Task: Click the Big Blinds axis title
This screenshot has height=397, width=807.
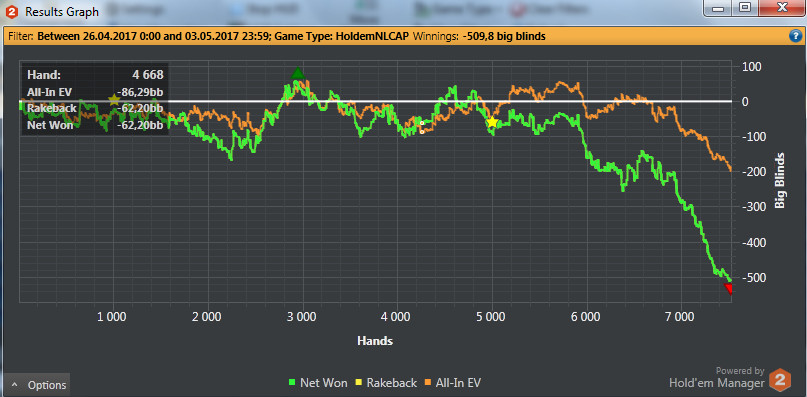Action: point(780,180)
